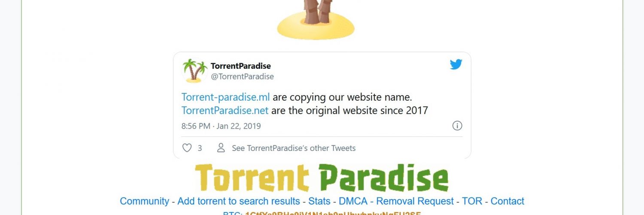This screenshot has width=644, height=215.
Task: Open the Community page link
Action: tap(144, 201)
